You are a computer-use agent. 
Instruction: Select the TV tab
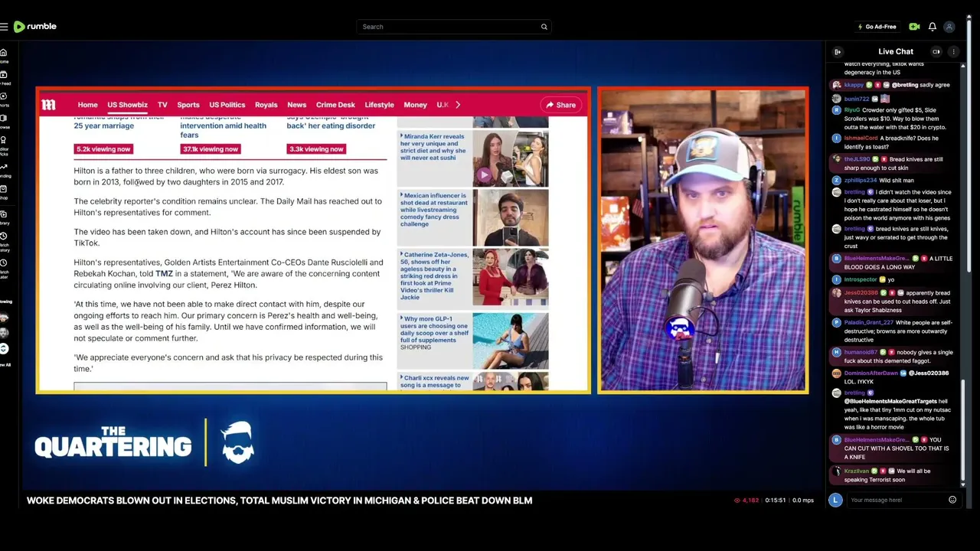tap(162, 105)
